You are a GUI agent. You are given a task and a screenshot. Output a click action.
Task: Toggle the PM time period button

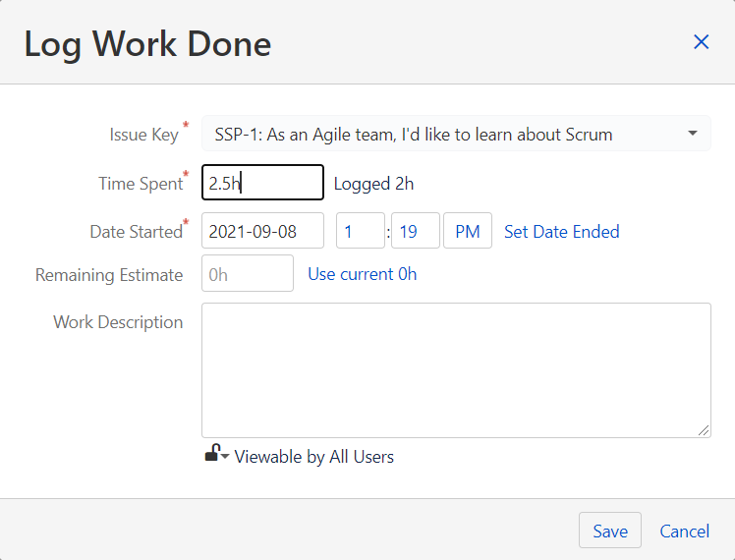(x=468, y=232)
